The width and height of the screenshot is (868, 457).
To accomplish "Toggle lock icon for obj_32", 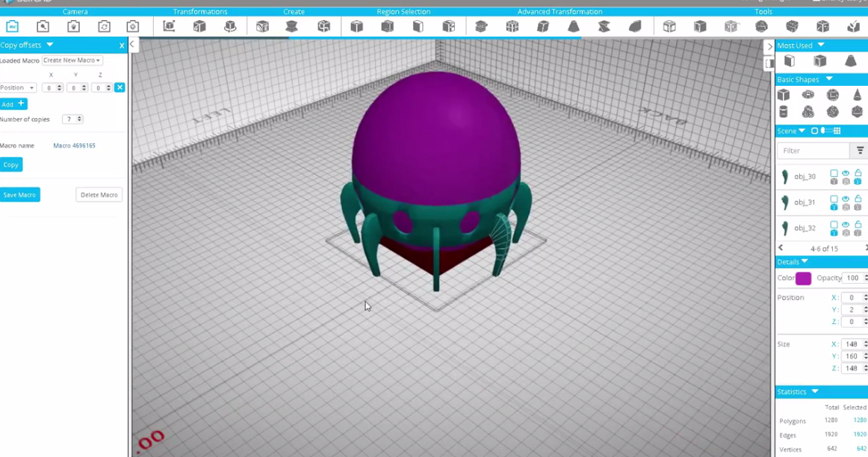I will tap(858, 223).
